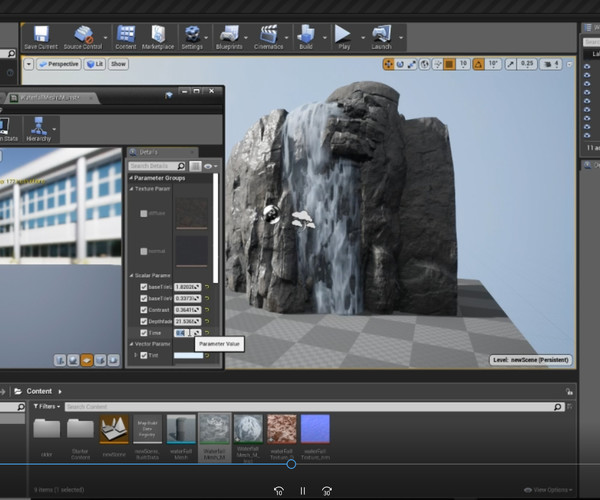
Task: Click the Save Current toolbar icon
Action: click(x=41, y=37)
